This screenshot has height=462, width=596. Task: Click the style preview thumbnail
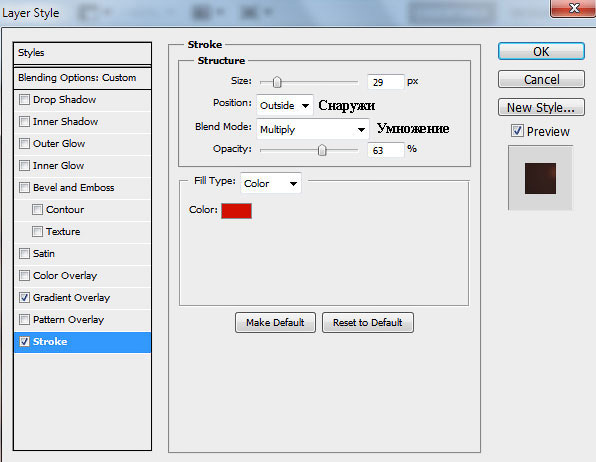pyautogui.click(x=540, y=178)
